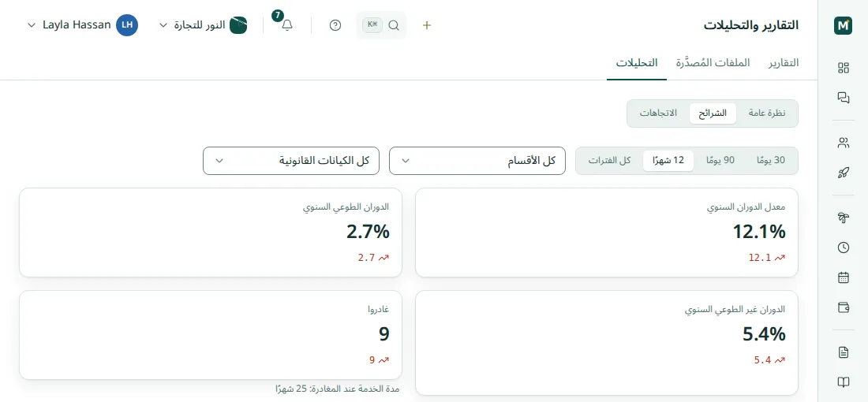868x402 pixels.
Task: Open the rocket icon in sidebar
Action: point(843,173)
